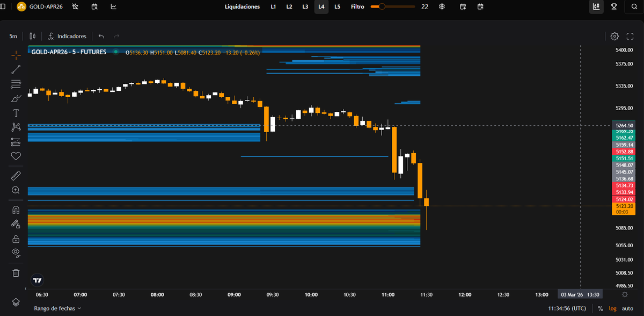Select the brush drawing tool
Screen dimensions: 644x316
16,98
